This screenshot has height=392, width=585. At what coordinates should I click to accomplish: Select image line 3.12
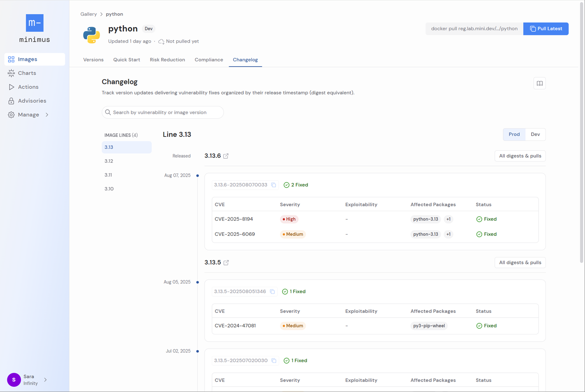(127, 161)
